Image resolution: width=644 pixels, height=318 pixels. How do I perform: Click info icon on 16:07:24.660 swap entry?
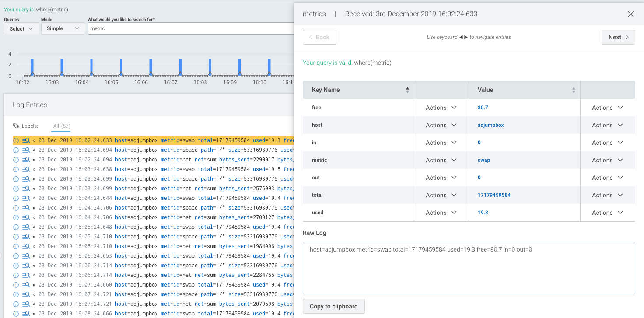tap(16, 285)
